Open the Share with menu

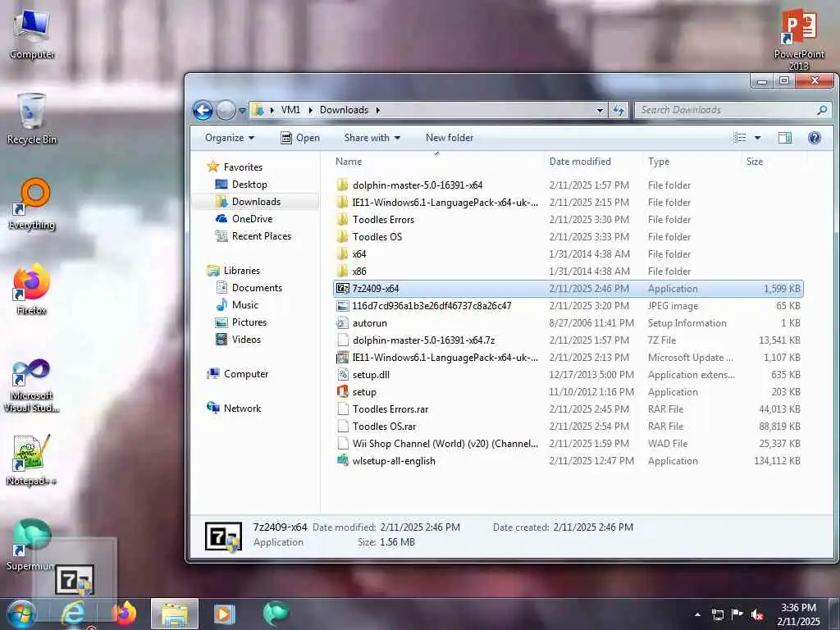372,138
